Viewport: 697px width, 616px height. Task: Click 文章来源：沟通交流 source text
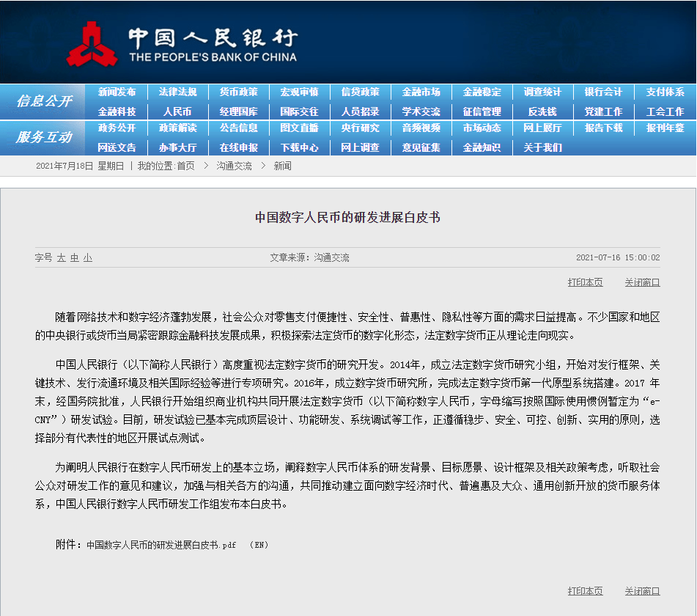[309, 258]
